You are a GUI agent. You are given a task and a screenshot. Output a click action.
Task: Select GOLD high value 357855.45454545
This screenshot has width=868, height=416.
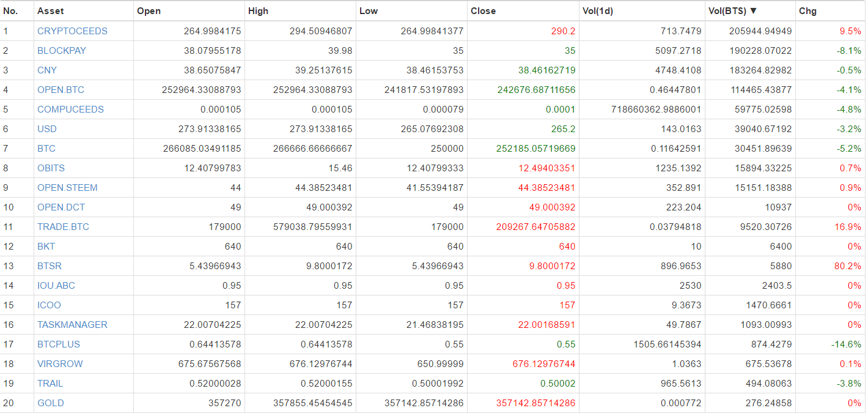pos(312,403)
